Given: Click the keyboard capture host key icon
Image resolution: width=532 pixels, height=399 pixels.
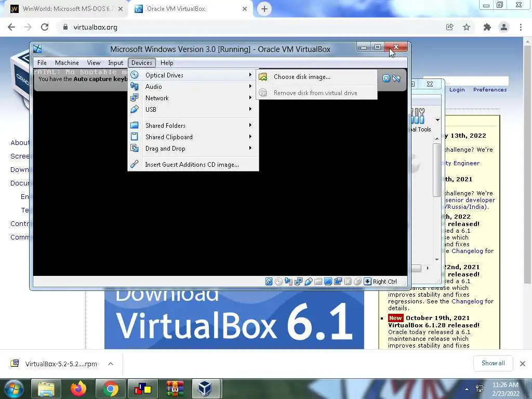Looking at the screenshot, I should [x=367, y=281].
